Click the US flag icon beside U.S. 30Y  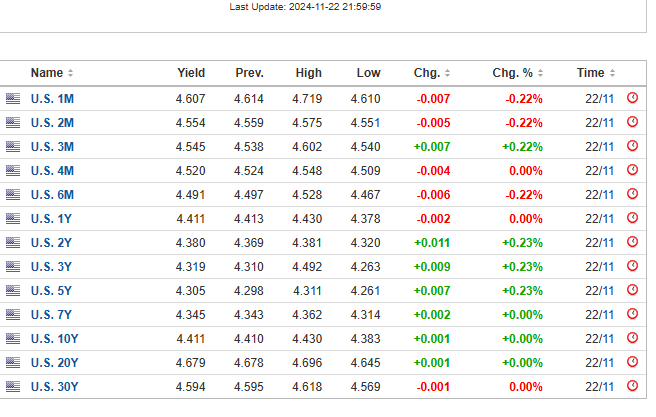tap(13, 386)
